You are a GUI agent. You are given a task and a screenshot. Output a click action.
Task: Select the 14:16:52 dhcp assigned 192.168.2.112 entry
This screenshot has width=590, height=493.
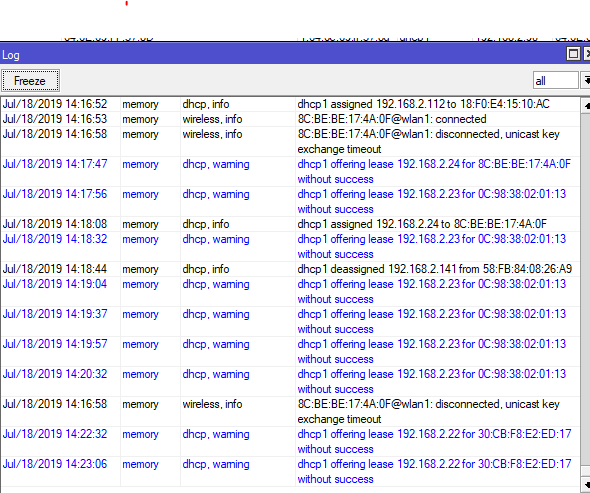[x=290, y=104]
